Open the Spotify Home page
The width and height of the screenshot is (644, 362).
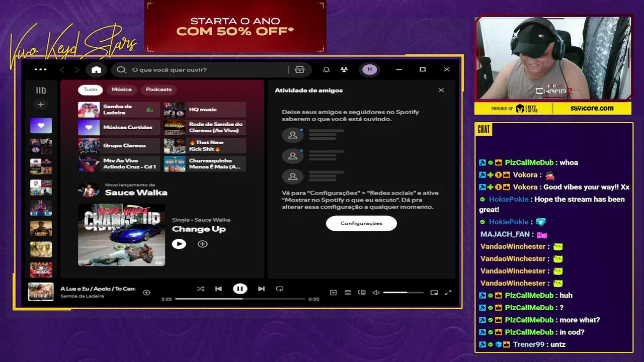[96, 69]
